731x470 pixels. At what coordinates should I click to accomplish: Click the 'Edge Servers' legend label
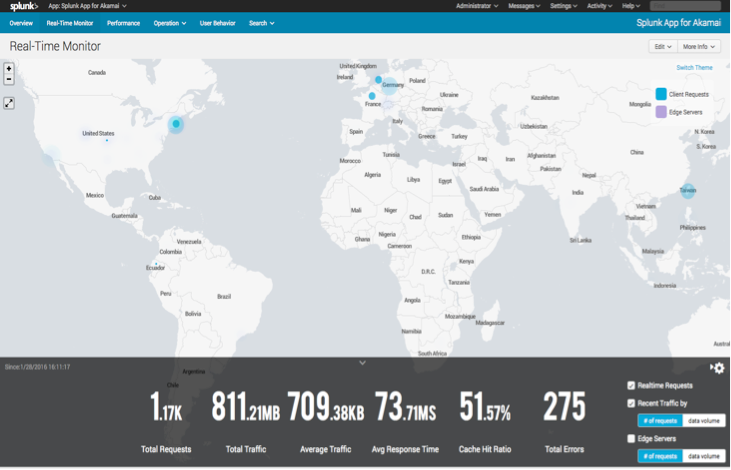(x=685, y=112)
